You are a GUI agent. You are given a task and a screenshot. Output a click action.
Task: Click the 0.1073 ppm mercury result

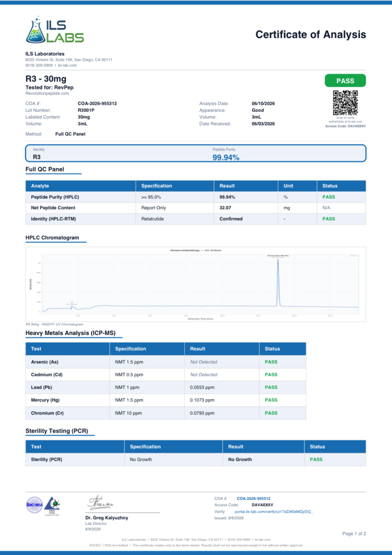point(202,400)
